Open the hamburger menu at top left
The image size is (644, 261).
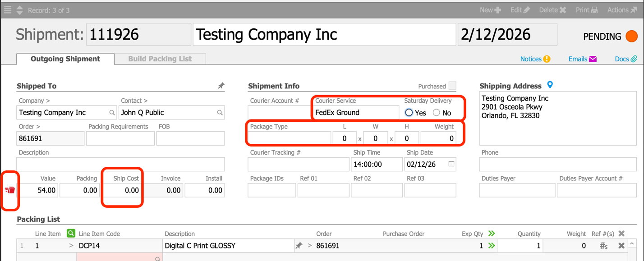point(8,10)
